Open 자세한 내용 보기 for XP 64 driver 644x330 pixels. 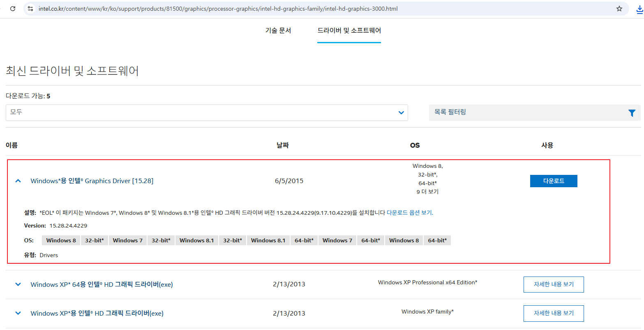(554, 284)
